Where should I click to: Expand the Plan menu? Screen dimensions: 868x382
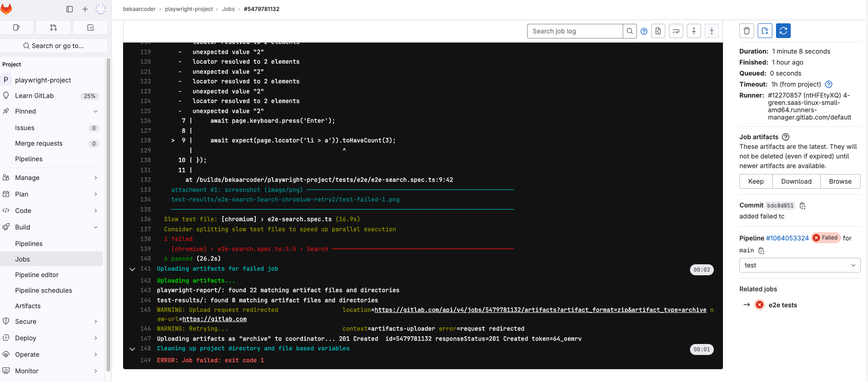[x=51, y=194]
